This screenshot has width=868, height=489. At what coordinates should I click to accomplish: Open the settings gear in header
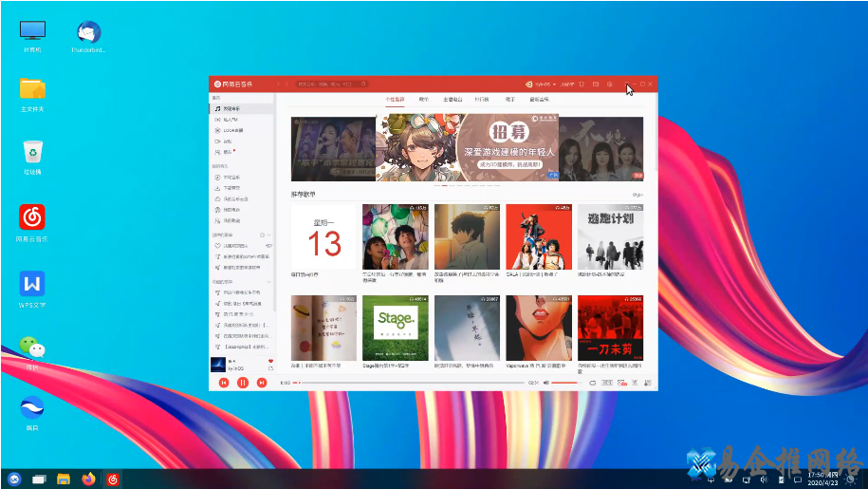[x=608, y=85]
